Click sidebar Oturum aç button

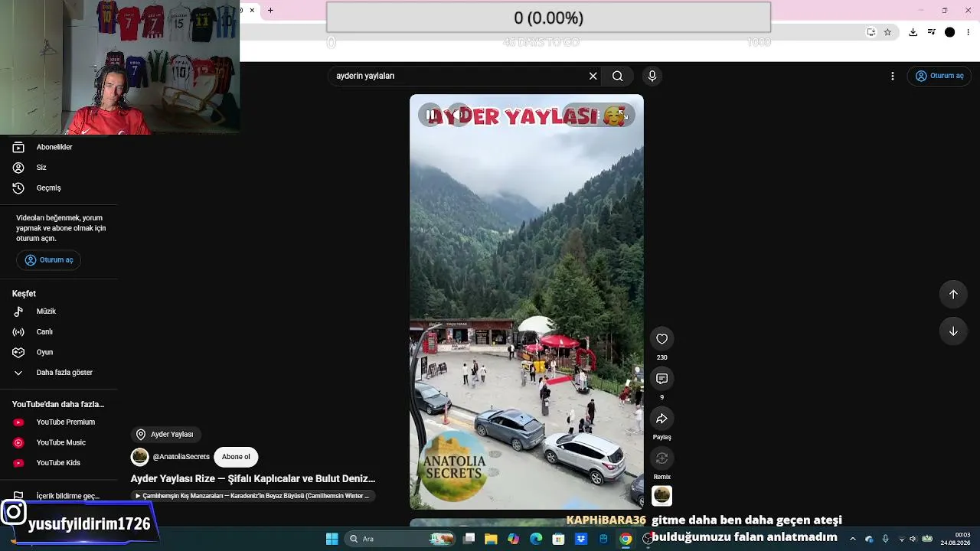tap(49, 260)
